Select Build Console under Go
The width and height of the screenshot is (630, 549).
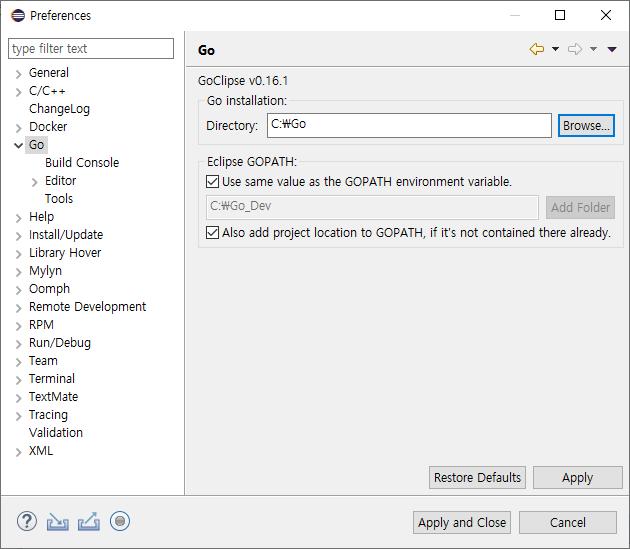pyautogui.click(x=82, y=163)
